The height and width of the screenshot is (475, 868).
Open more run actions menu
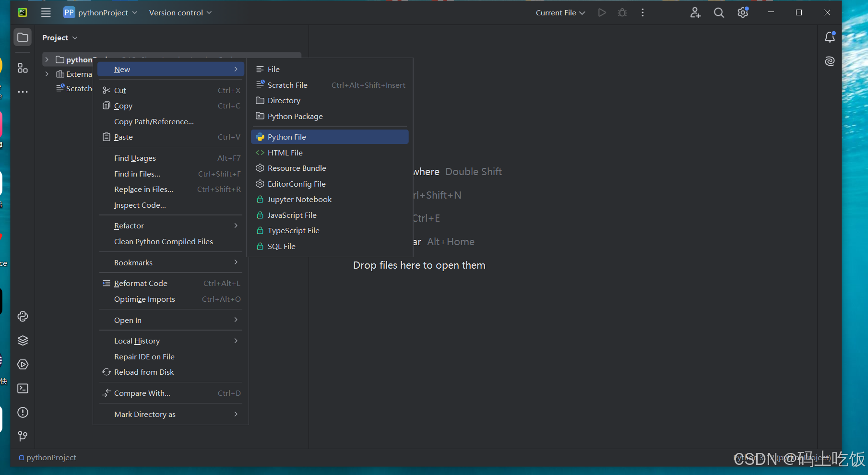[643, 12]
